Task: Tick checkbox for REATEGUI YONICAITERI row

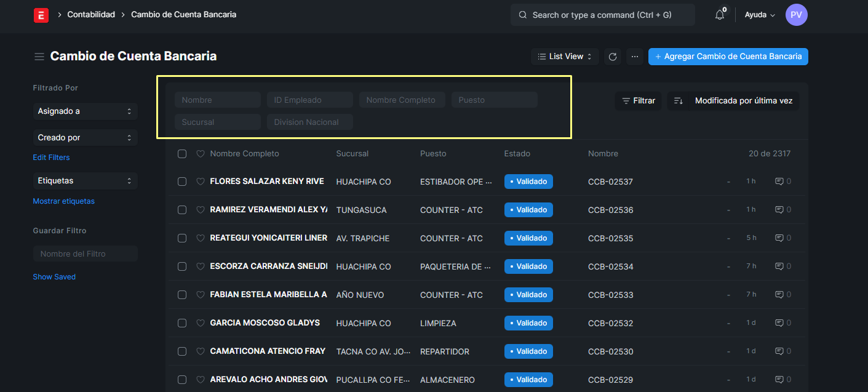Action: pyautogui.click(x=182, y=238)
